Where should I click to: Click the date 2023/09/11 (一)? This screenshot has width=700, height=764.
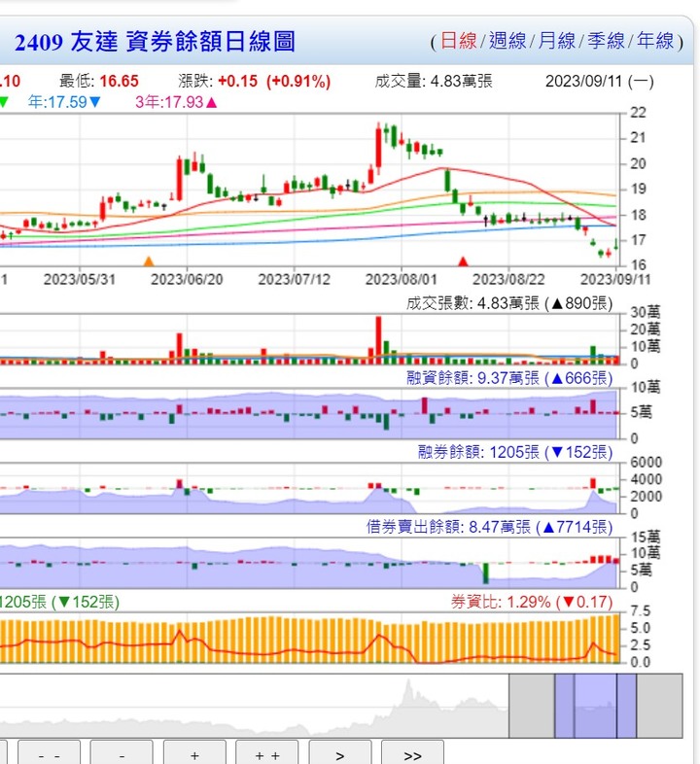tap(600, 81)
